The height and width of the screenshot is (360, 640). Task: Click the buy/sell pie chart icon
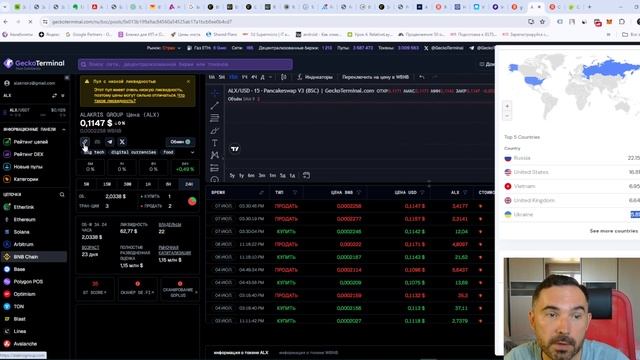point(192,201)
